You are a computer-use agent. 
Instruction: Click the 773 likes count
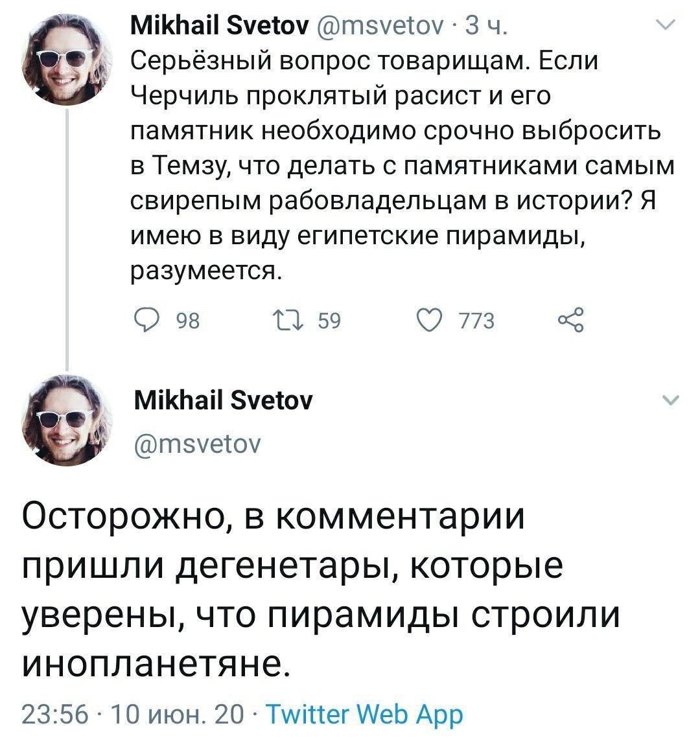click(x=476, y=321)
